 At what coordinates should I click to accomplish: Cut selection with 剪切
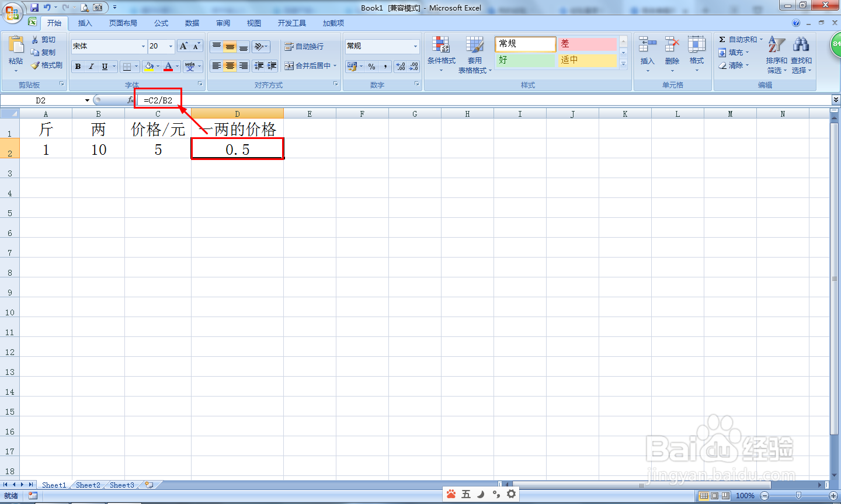click(44, 40)
